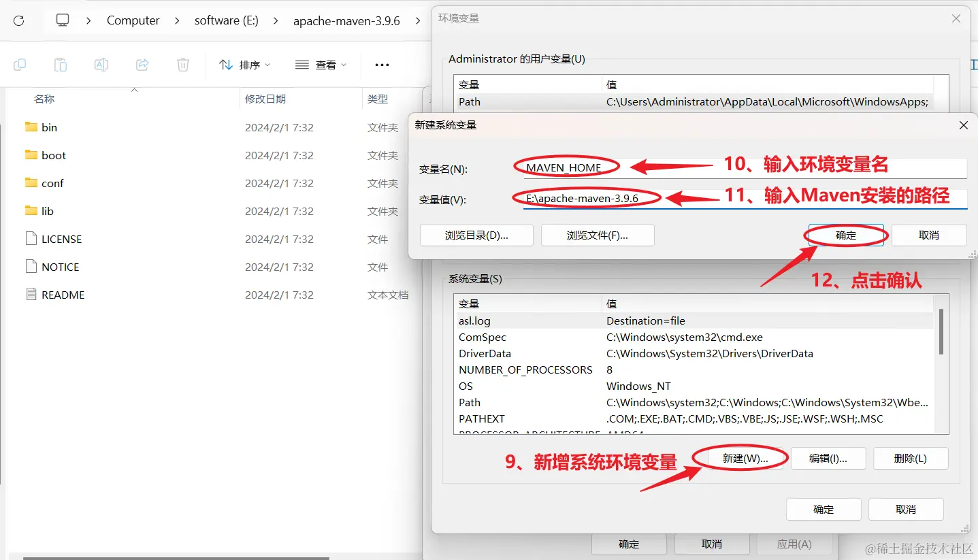Image resolution: width=978 pixels, height=560 pixels.
Task: Click the 新建(W)... system variable button
Action: [x=745, y=459]
